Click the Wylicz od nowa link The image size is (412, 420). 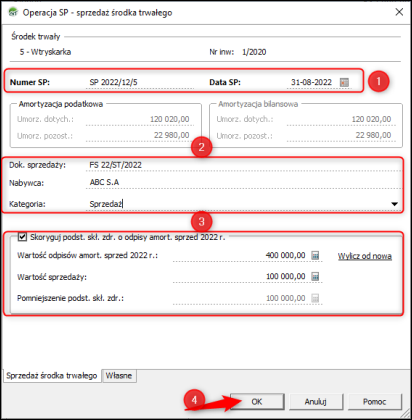365,256
